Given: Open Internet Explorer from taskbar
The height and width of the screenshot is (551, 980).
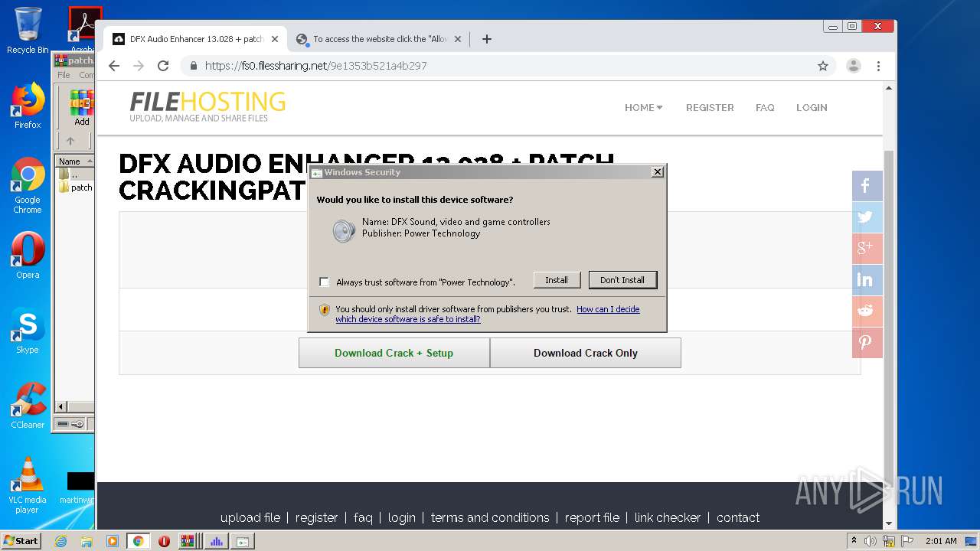Looking at the screenshot, I should (x=60, y=541).
